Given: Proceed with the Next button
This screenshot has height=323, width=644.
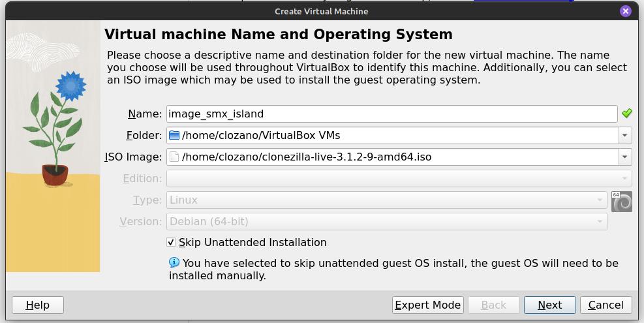Looking at the screenshot, I should click(x=549, y=305).
